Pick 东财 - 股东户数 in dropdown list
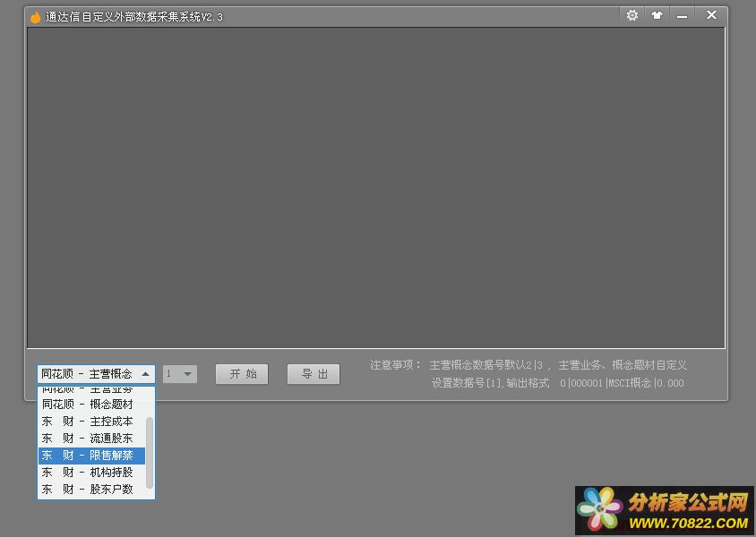 tap(91, 490)
